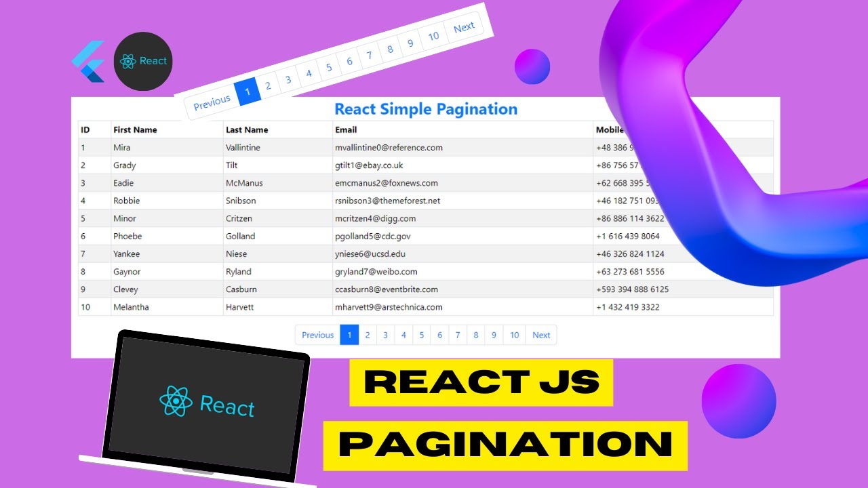Click the PAGINATION yellow banner
The height and width of the screenshot is (488, 868).
pos(505,445)
